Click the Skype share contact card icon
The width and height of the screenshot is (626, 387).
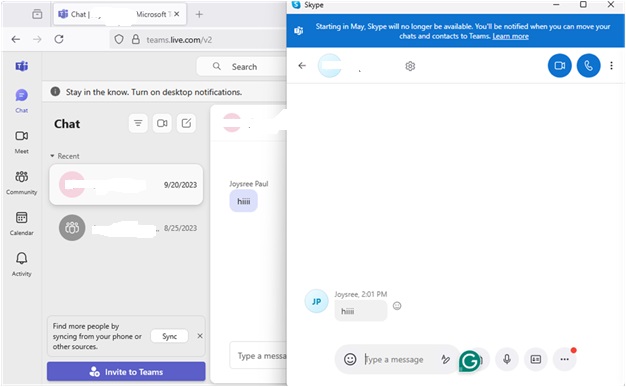click(535, 359)
